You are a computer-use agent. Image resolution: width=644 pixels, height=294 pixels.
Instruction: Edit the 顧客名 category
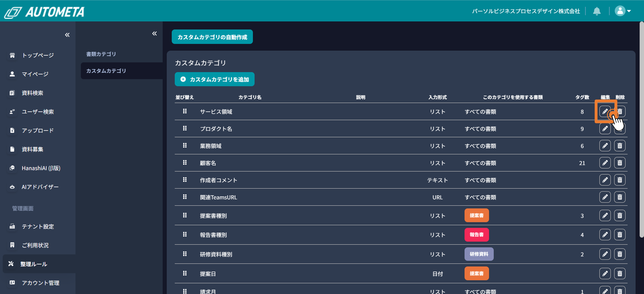click(x=605, y=163)
